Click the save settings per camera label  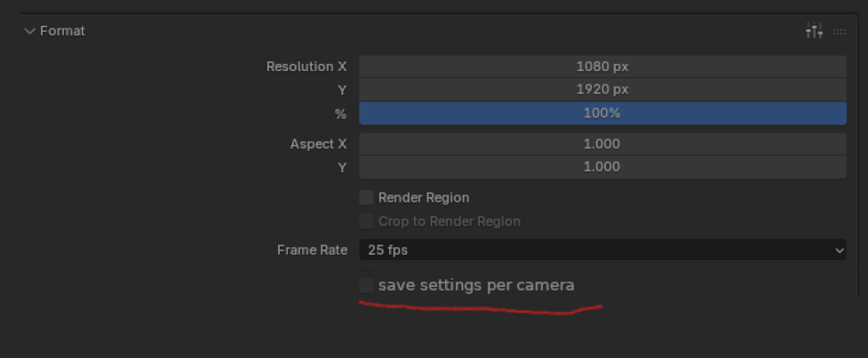(x=476, y=285)
